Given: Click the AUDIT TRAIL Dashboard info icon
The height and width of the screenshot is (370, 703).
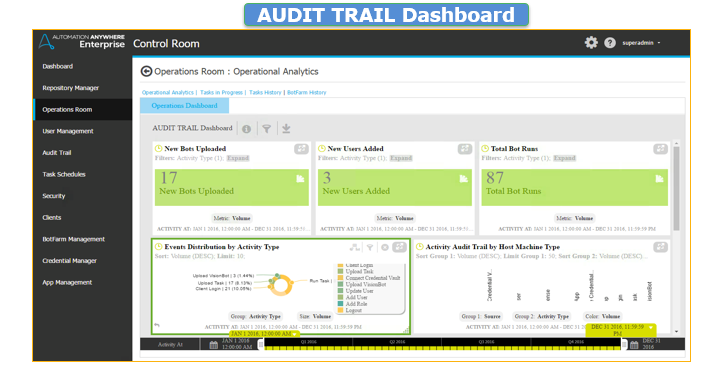Looking at the screenshot, I should pos(247,129).
